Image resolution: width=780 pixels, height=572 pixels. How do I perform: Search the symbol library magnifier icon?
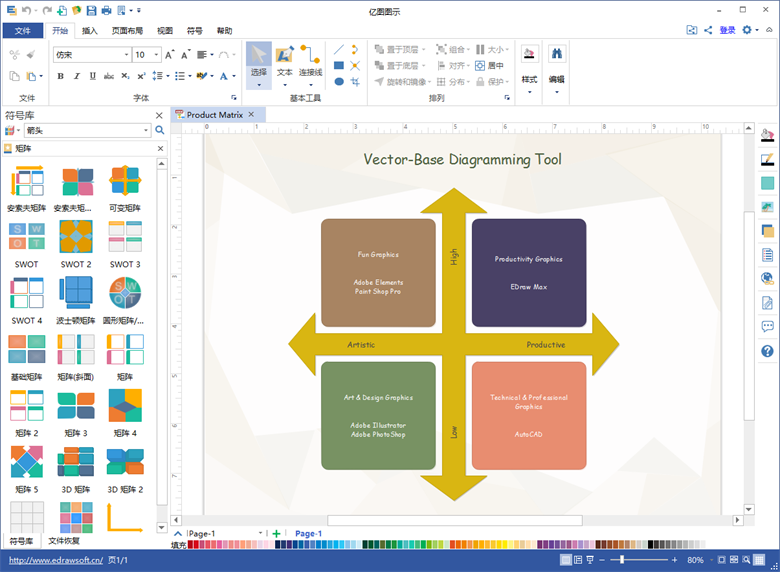160,130
